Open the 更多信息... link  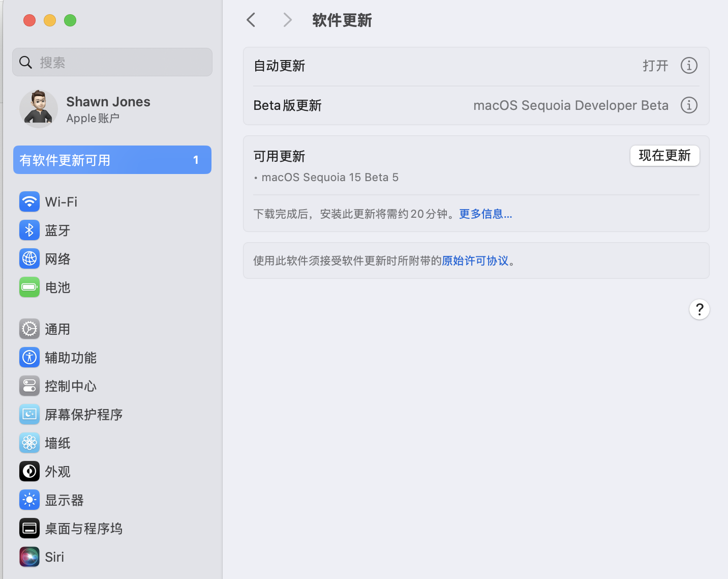486,214
